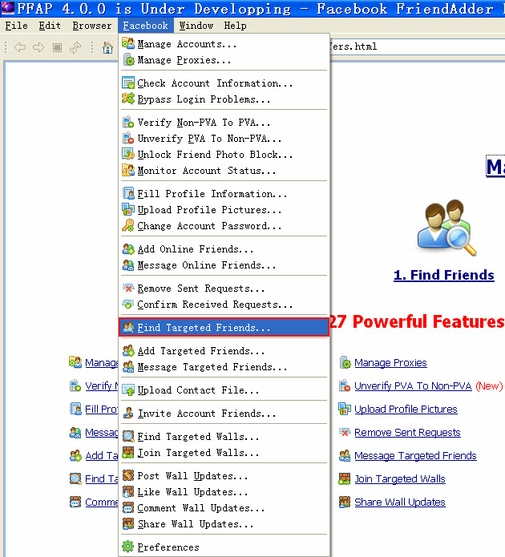Select Message Online Friends... entry
The width and height of the screenshot is (505, 557).
point(224,265)
